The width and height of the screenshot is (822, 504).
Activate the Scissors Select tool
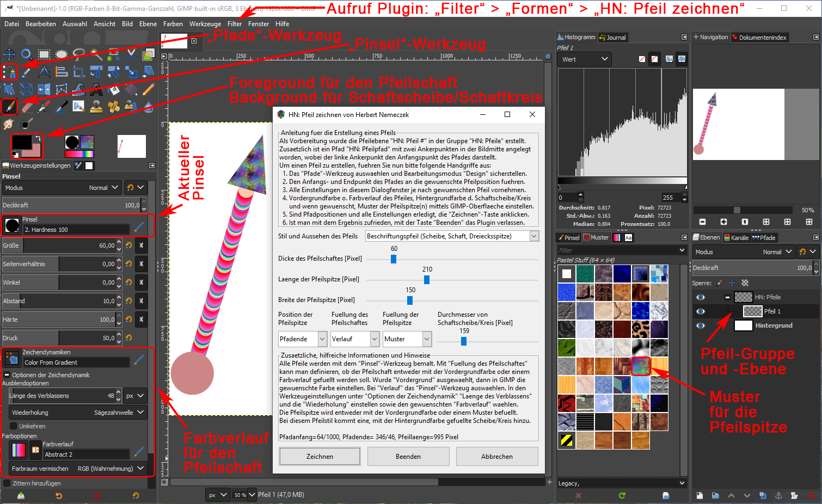(x=131, y=54)
